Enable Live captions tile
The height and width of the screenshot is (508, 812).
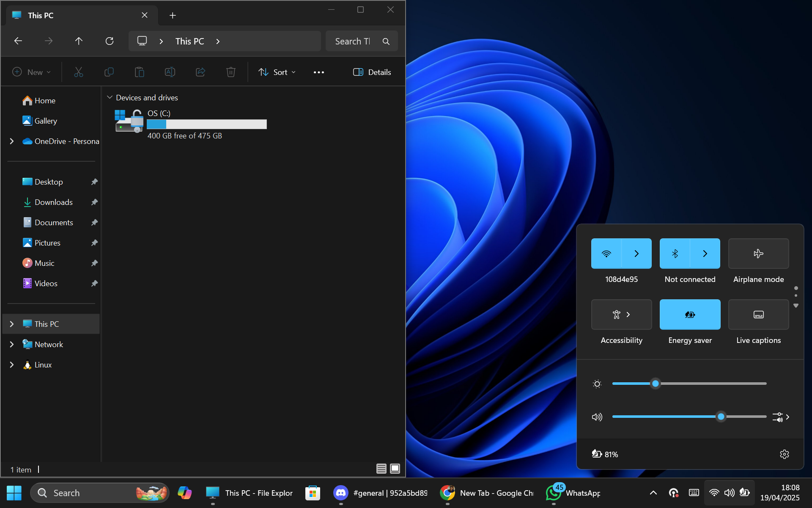click(x=758, y=315)
